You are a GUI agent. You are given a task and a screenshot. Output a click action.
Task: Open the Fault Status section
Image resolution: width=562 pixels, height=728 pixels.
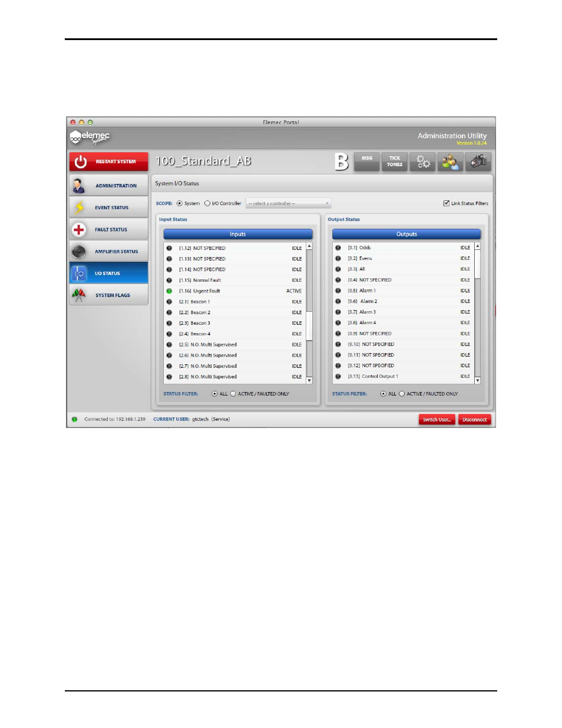(109, 230)
